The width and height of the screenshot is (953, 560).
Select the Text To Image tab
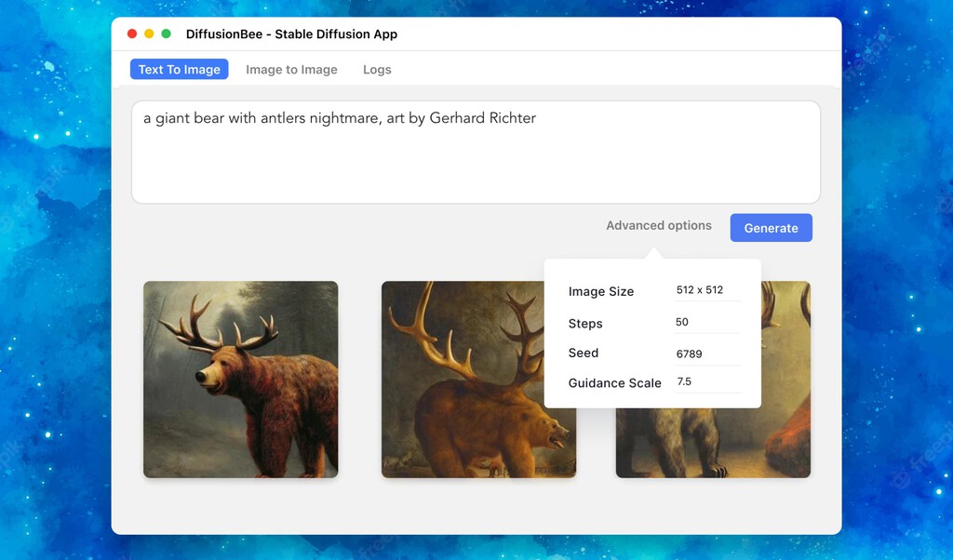(x=179, y=69)
